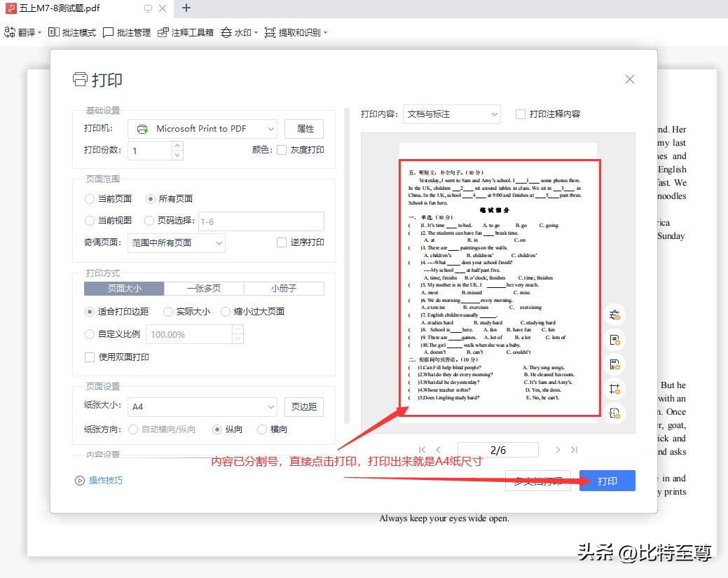728x578 pixels.
Task: Click the page range field showing 1-6
Action: (x=261, y=221)
